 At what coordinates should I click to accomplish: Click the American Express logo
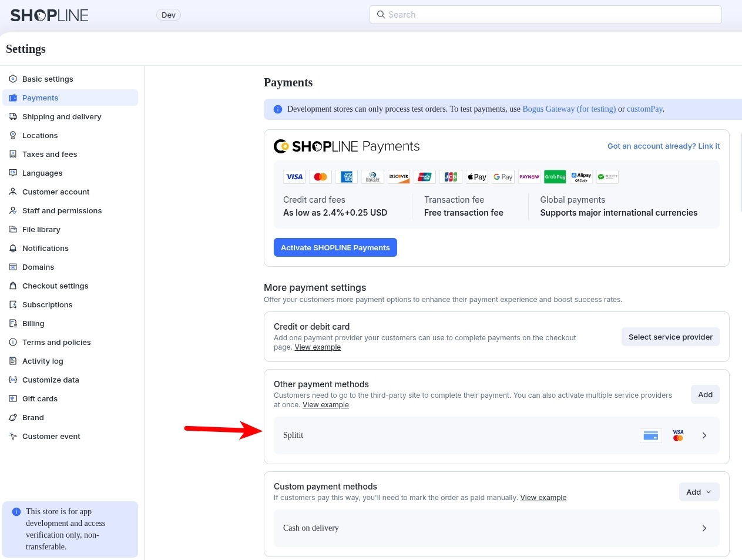click(x=347, y=177)
